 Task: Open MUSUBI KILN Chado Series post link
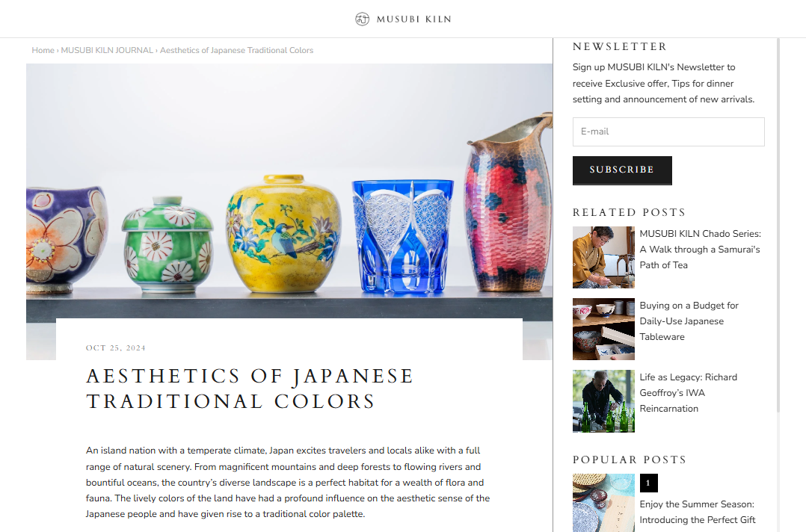point(700,249)
